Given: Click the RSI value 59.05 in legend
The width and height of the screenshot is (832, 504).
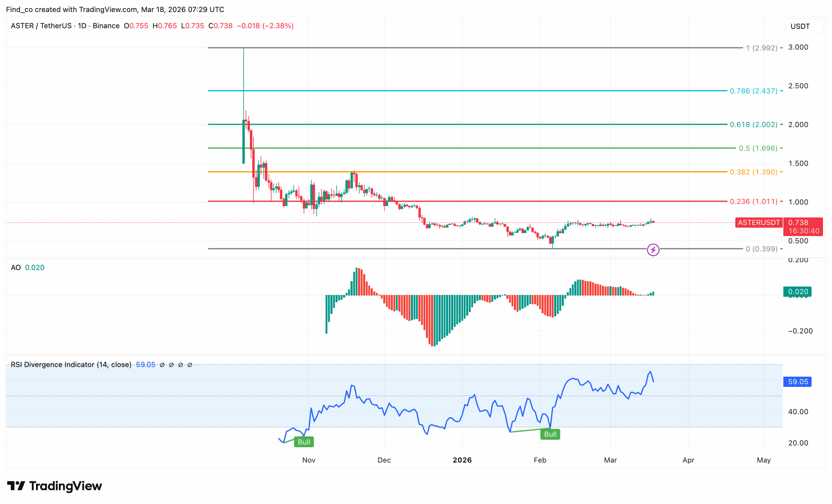Looking at the screenshot, I should coord(146,365).
